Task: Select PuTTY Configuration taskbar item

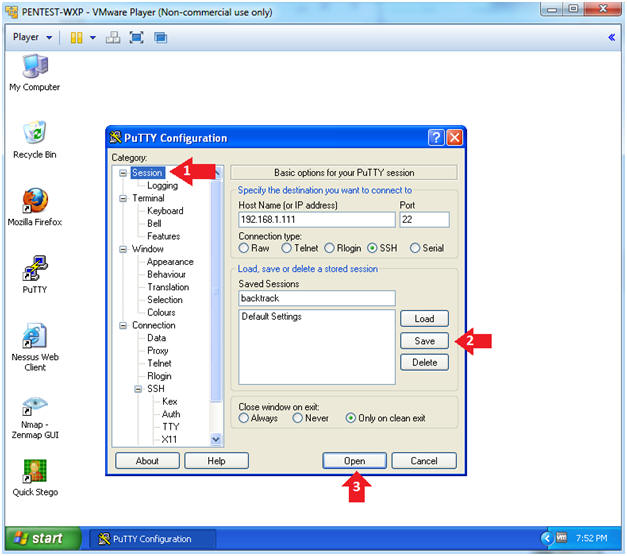Action: 152,539
